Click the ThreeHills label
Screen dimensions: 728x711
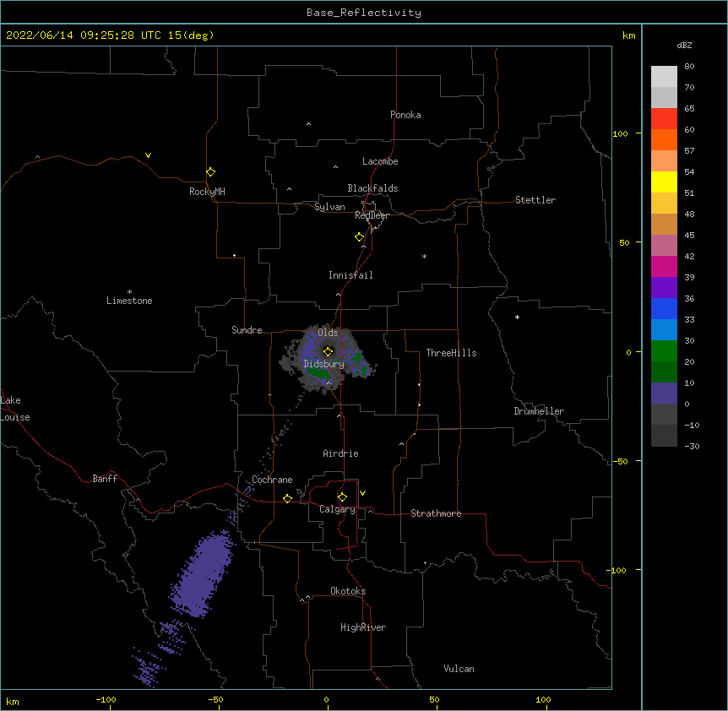point(451,353)
